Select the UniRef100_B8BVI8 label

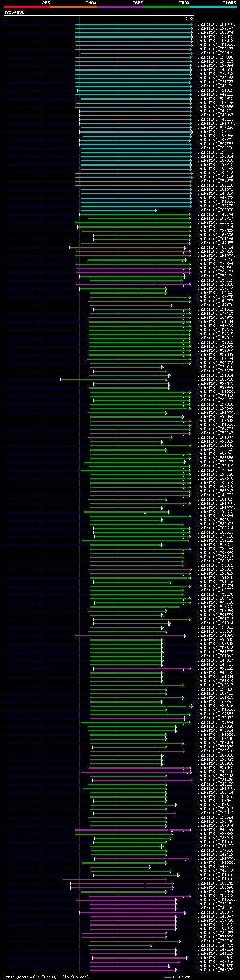pos(215,379)
